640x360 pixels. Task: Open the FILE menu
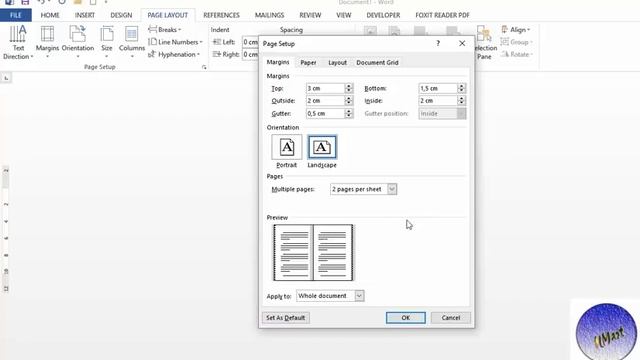coord(16,15)
